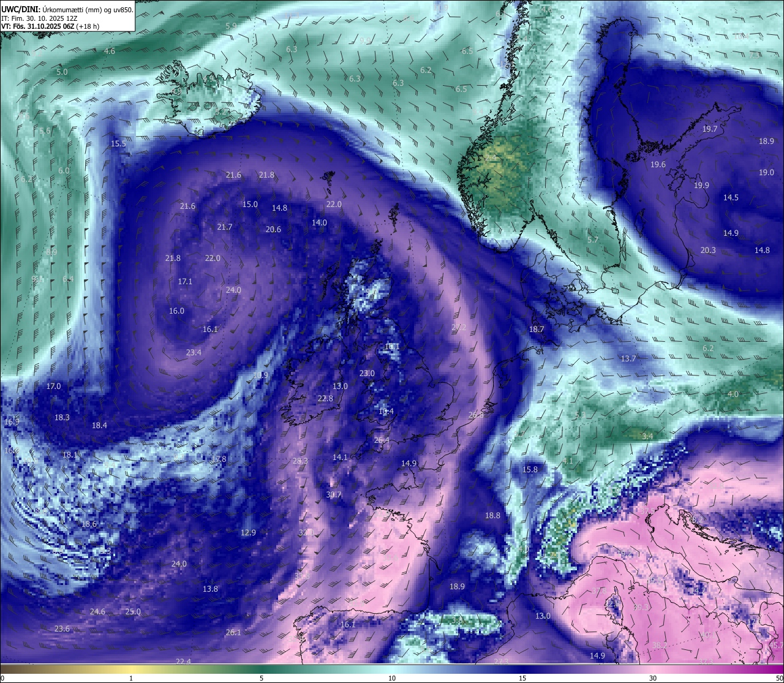
Task: Click the map value 23.0
Action: click(x=367, y=374)
